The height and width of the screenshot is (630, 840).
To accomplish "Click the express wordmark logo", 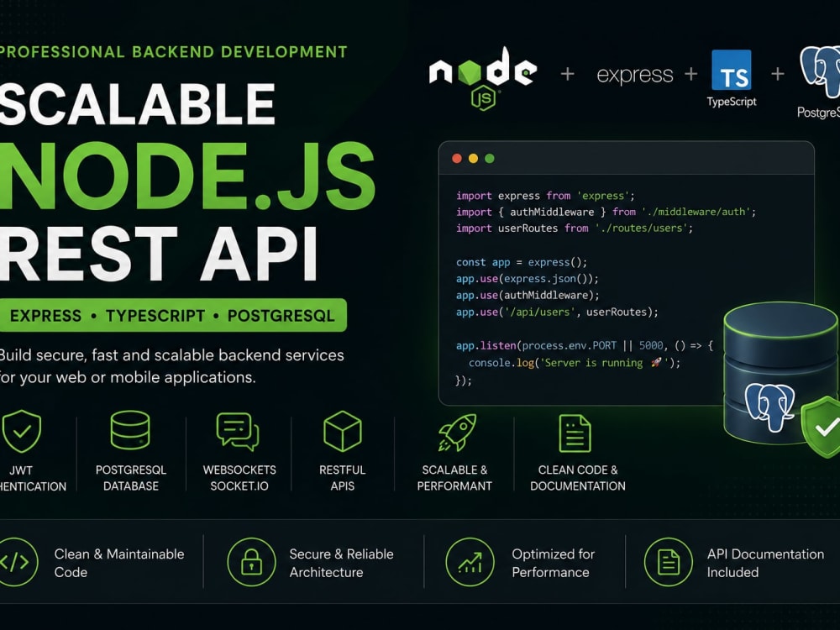I will (635, 75).
